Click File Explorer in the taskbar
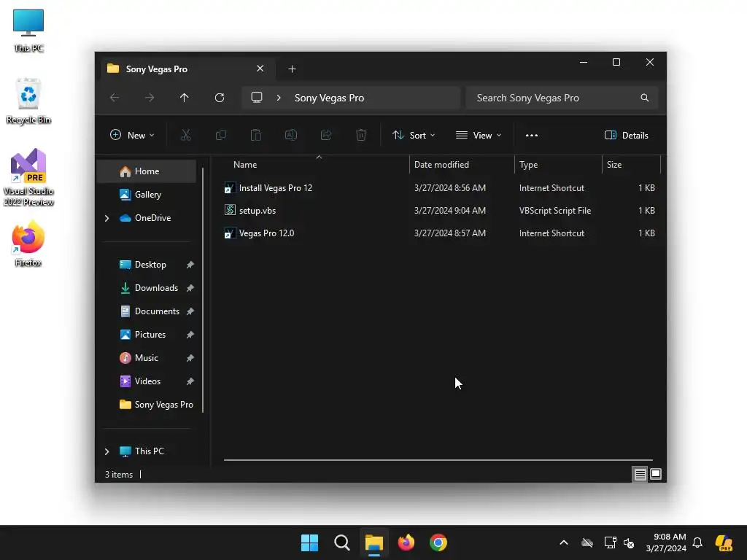This screenshot has height=560, width=747. 374,542
